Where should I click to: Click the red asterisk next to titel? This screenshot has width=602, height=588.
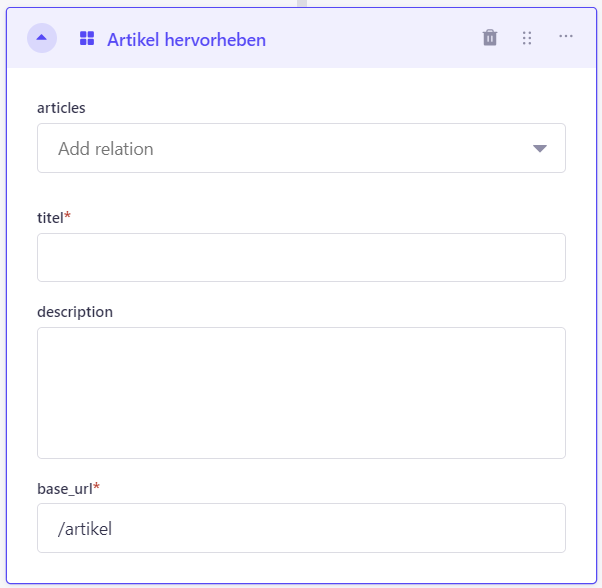[x=68, y=215]
